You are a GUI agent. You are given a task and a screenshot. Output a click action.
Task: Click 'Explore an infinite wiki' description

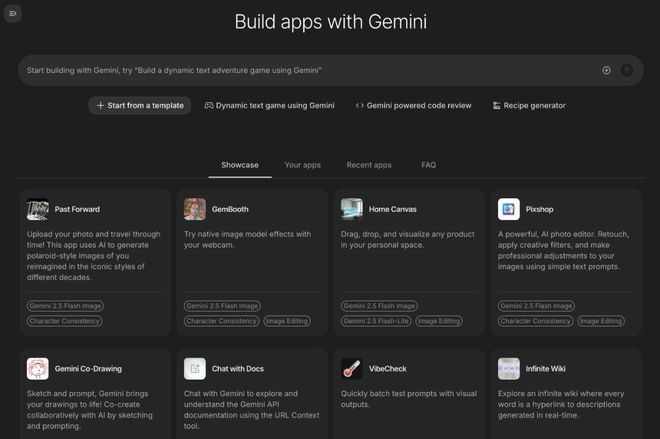coord(561,404)
